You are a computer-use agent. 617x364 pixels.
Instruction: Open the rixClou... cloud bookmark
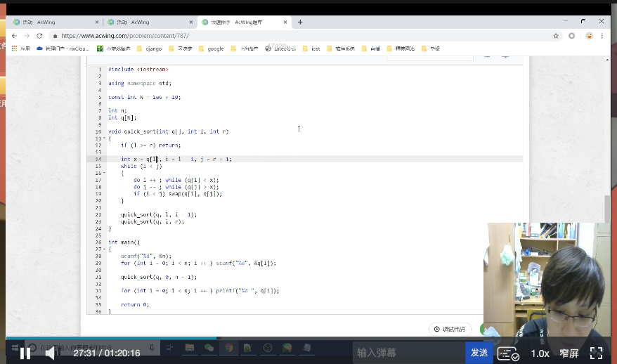(63, 48)
